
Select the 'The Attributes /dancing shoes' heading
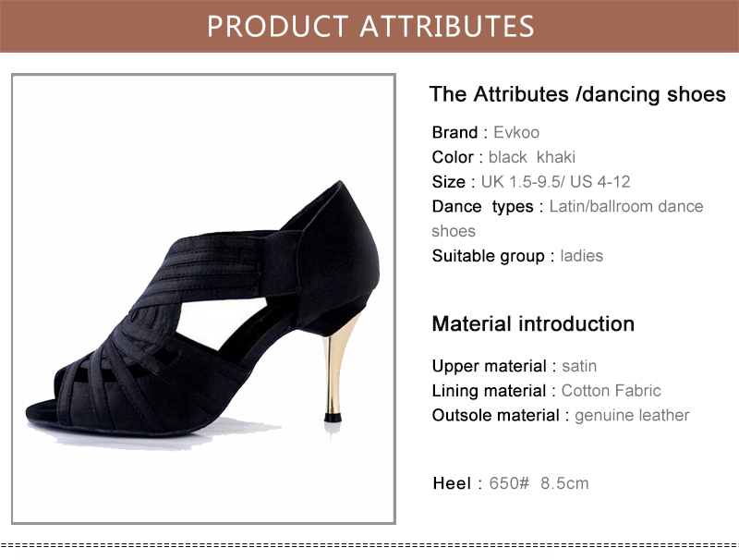point(577,94)
